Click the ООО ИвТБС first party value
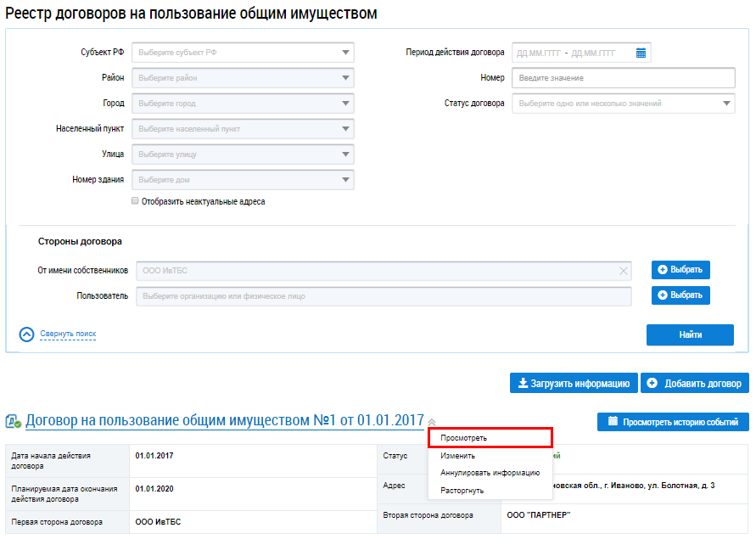The height and width of the screenshot is (545, 756). (x=158, y=522)
